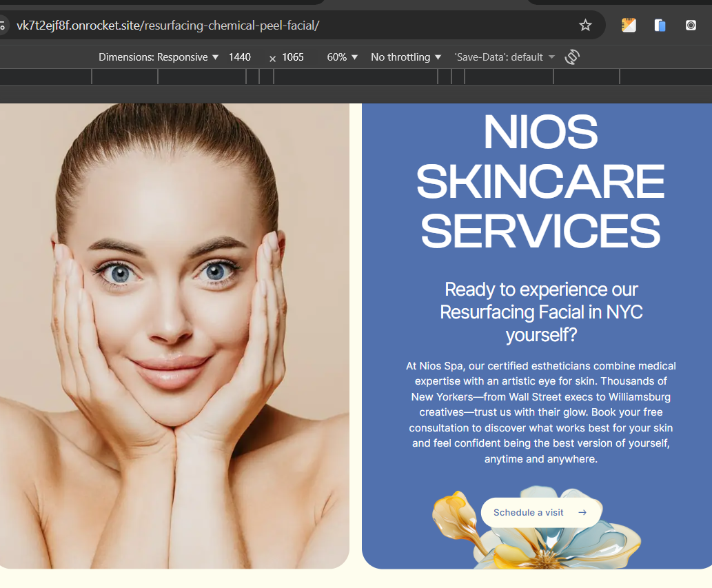The height and width of the screenshot is (588, 712).
Task: Click the 'Ready to experience our' subheading
Action: pyautogui.click(x=541, y=312)
